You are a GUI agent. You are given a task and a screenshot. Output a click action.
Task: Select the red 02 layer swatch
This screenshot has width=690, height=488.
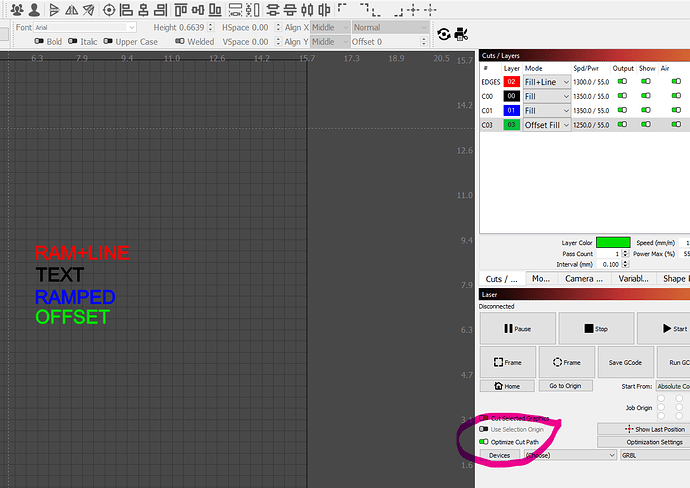(x=511, y=82)
